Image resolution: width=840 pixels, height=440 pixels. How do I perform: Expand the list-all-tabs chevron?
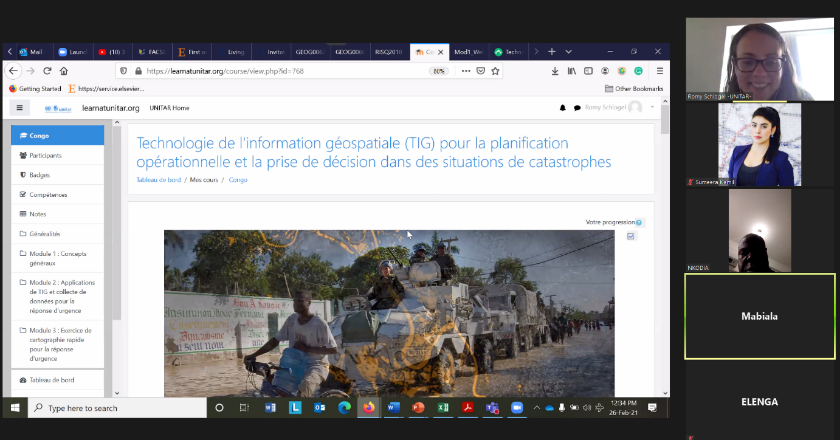point(568,51)
